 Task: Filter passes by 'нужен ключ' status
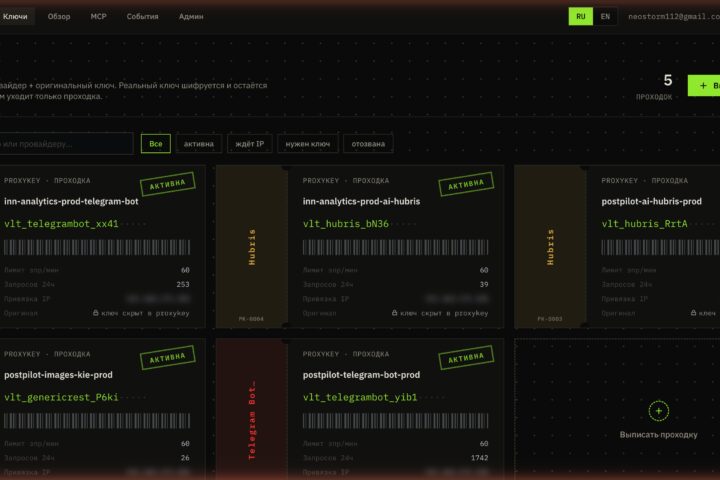coord(308,144)
